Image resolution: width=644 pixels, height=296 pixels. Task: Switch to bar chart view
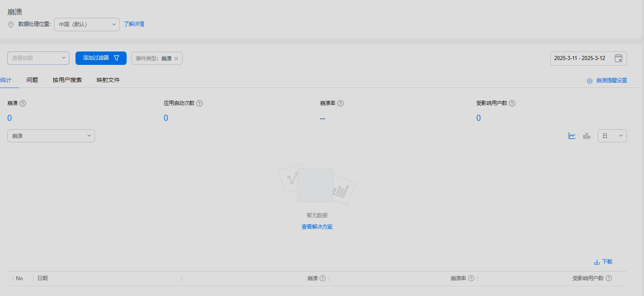click(x=586, y=136)
